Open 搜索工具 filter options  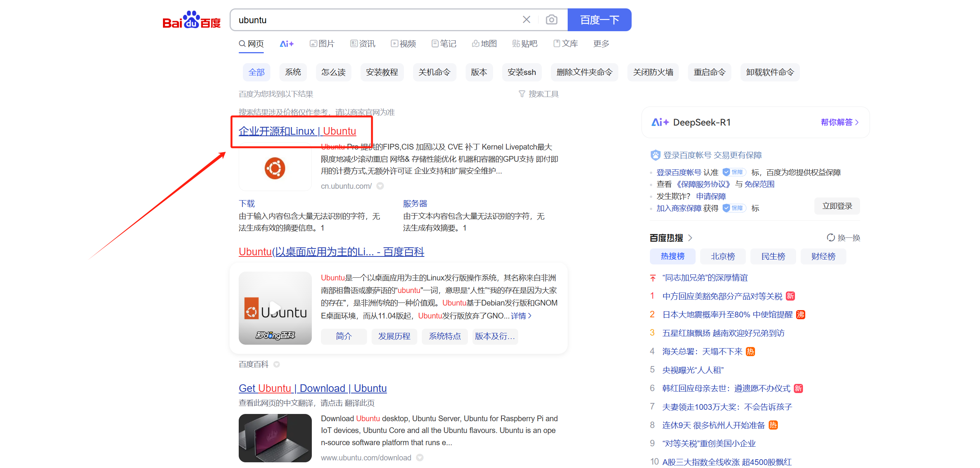point(539,94)
